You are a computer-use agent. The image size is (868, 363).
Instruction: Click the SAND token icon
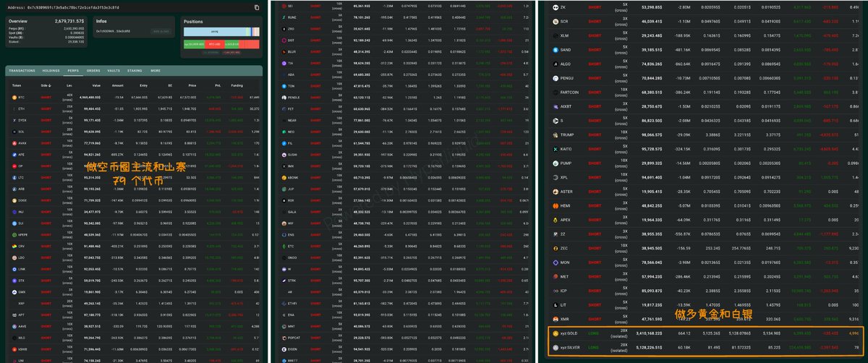[x=556, y=50]
